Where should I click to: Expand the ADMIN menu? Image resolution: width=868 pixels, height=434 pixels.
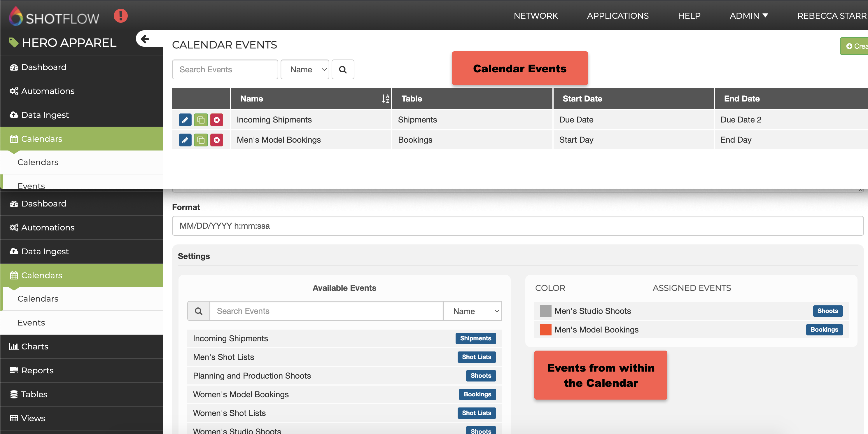748,16
